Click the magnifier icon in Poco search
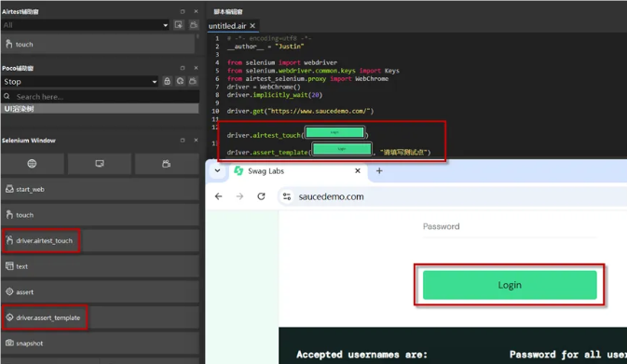 7,96
